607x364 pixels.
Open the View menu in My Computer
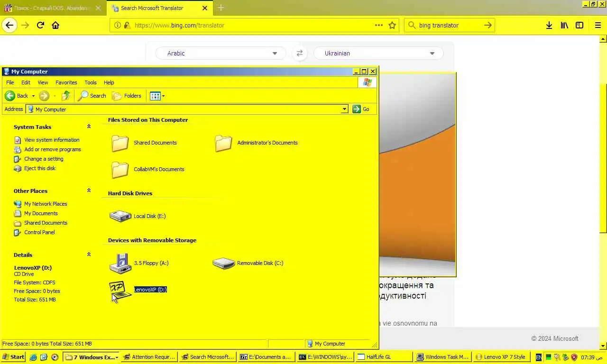point(43,82)
